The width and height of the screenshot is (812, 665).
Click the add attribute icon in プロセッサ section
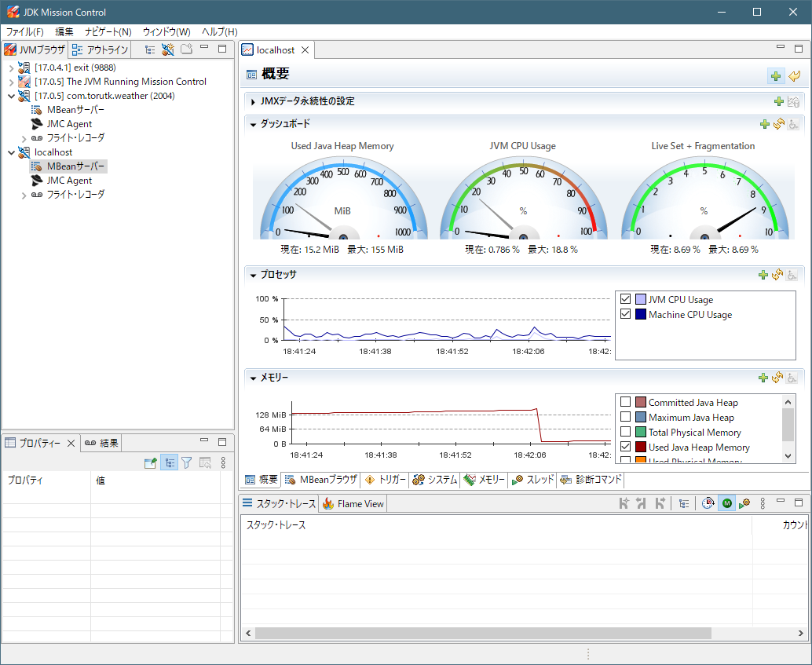(763, 275)
